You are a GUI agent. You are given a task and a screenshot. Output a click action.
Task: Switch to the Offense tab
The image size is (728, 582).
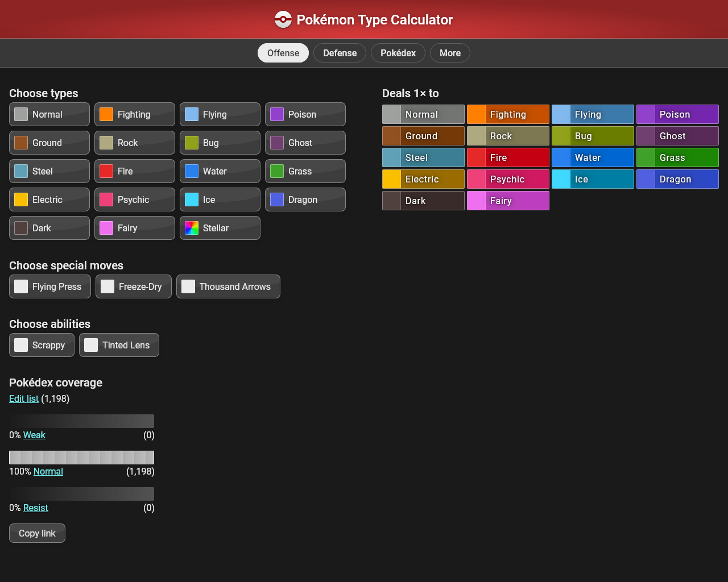[x=283, y=53]
